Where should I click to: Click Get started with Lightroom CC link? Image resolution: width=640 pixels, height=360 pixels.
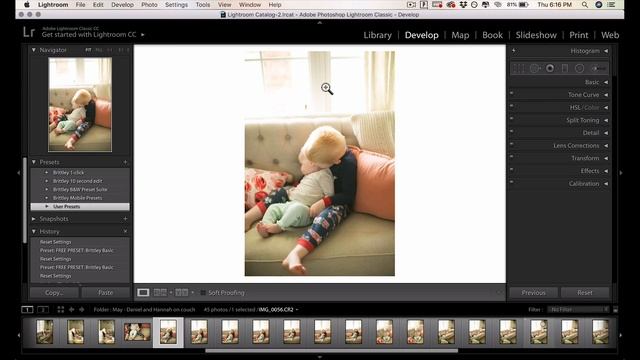(89, 35)
